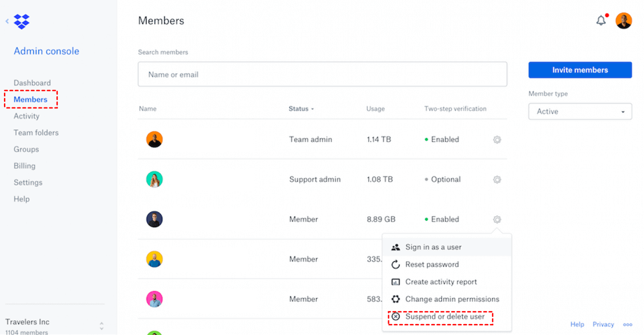Choose Change admin permissions
Viewport: 644px width, 335px height.
[x=452, y=299]
